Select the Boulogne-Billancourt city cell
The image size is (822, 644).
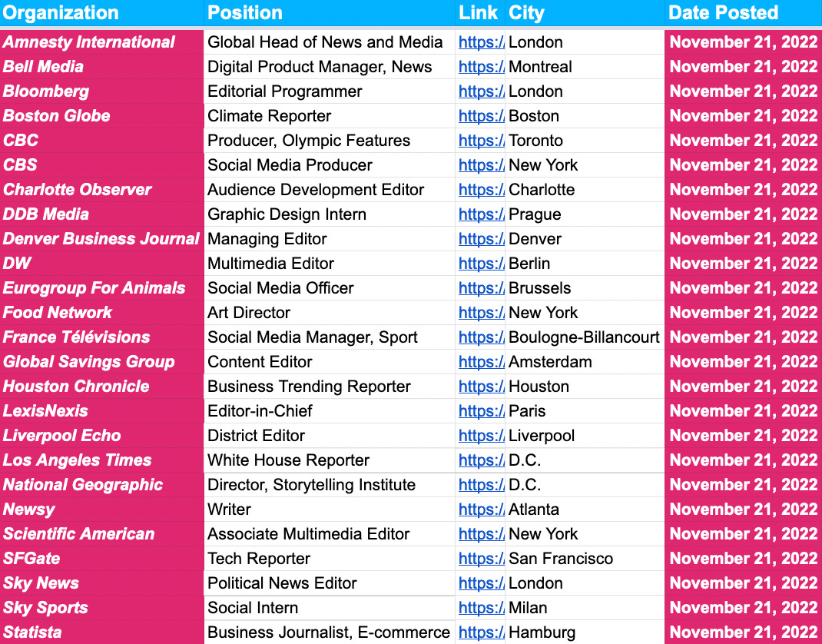[x=585, y=337]
